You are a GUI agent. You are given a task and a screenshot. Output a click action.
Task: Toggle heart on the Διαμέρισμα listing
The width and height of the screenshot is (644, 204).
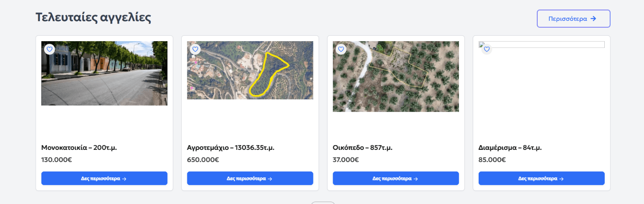487,49
